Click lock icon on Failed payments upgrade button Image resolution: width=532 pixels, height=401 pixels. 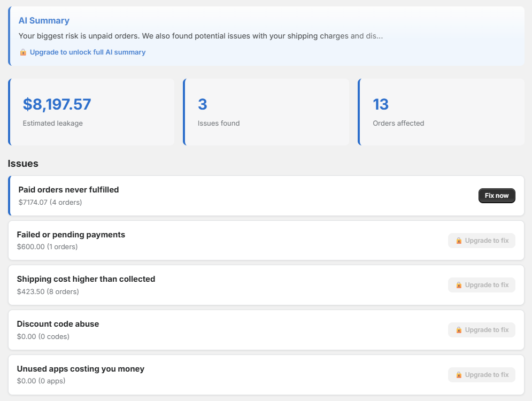tap(459, 241)
